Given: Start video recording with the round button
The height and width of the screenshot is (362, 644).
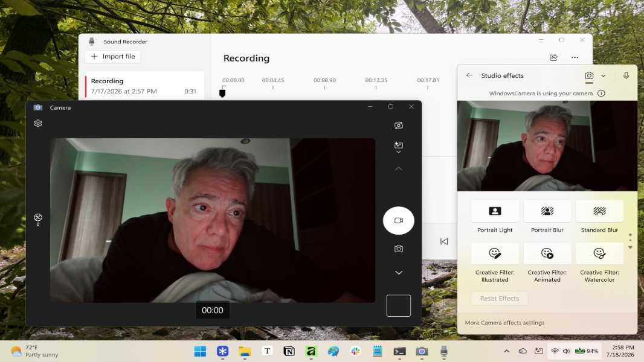Looking at the screenshot, I should click(398, 220).
